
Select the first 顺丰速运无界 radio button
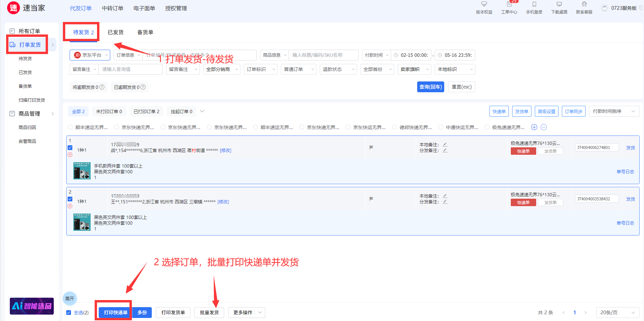(70, 127)
